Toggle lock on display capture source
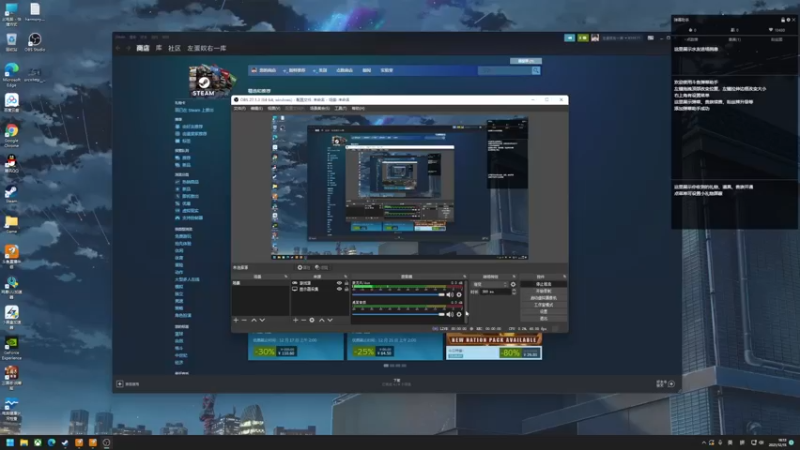This screenshot has width=800, height=450. pos(346,289)
